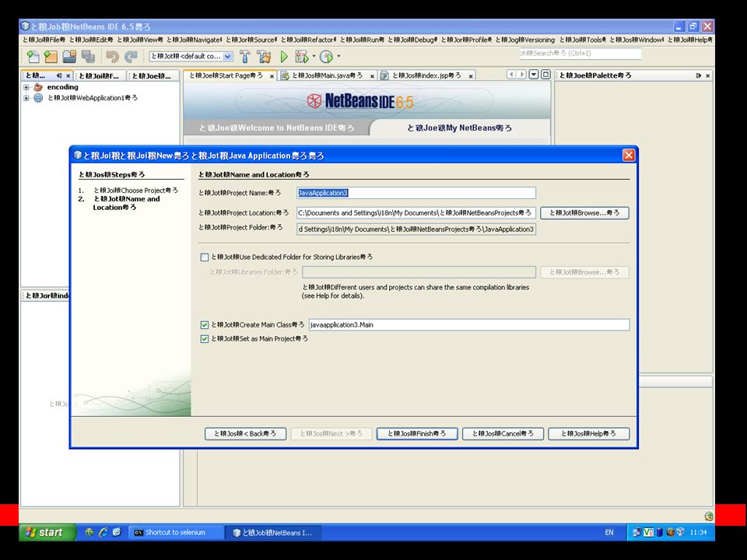Click the Undo toolbar icon
This screenshot has width=747, height=560.
112,57
